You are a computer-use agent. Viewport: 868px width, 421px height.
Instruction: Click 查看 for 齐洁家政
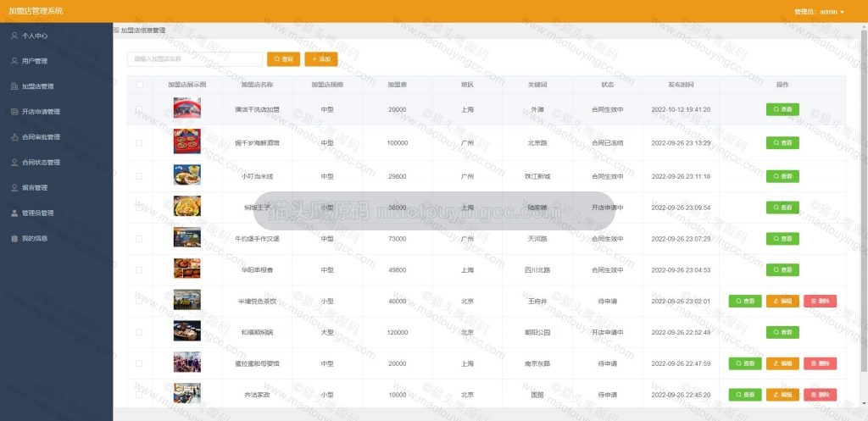tap(745, 395)
